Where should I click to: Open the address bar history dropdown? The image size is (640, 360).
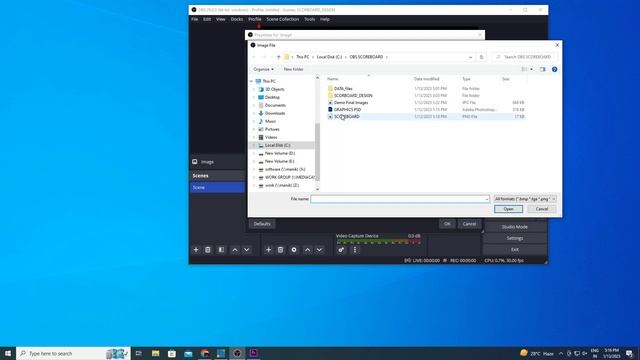pos(471,57)
